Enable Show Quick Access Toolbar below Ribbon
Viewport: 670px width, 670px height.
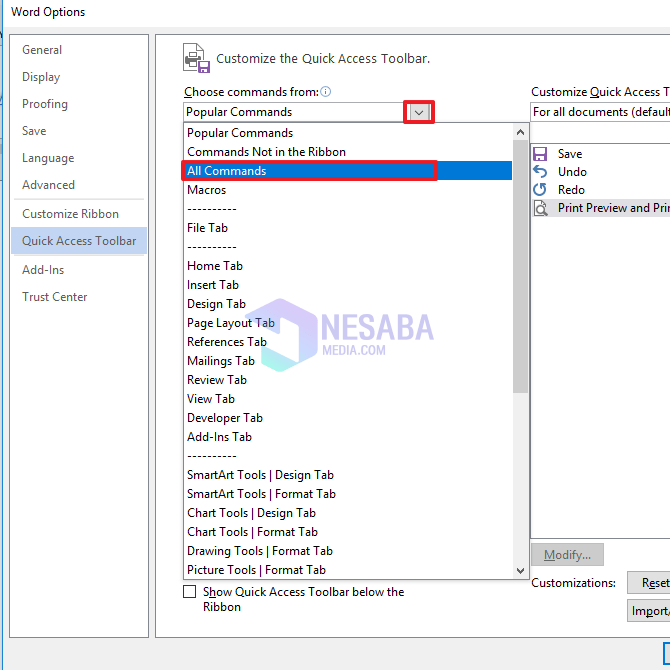pos(190,592)
